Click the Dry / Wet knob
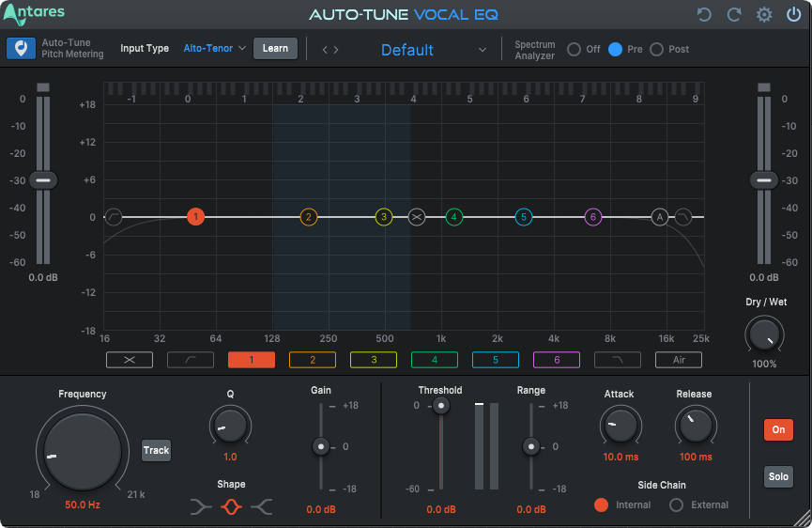Viewport: 812px width, 528px height. [x=764, y=335]
